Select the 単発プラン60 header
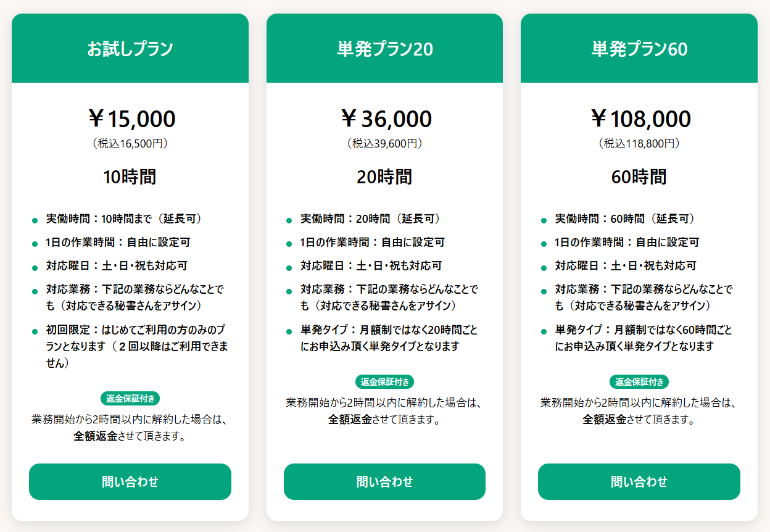 tap(639, 49)
